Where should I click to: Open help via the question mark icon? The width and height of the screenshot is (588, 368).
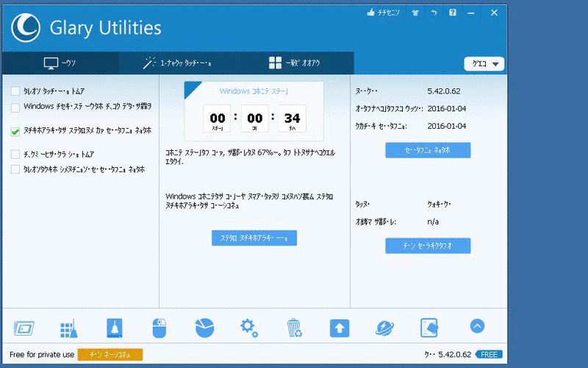coord(453,13)
